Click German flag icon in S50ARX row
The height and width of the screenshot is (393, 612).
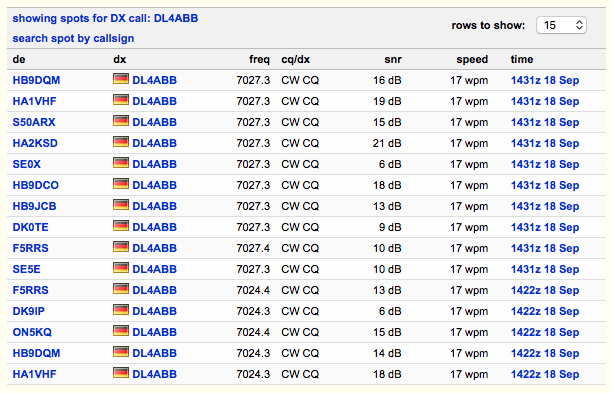(x=121, y=121)
